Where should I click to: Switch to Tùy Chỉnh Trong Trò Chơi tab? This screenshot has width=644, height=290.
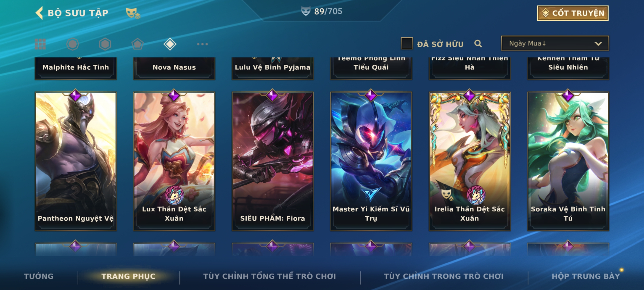(x=444, y=276)
